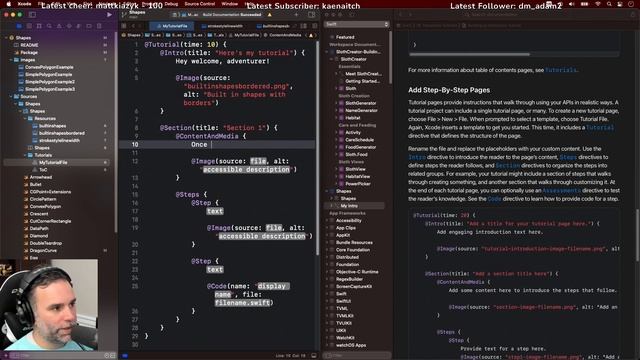
Task: Select strokestylelinewidth resource file
Action: point(59,140)
